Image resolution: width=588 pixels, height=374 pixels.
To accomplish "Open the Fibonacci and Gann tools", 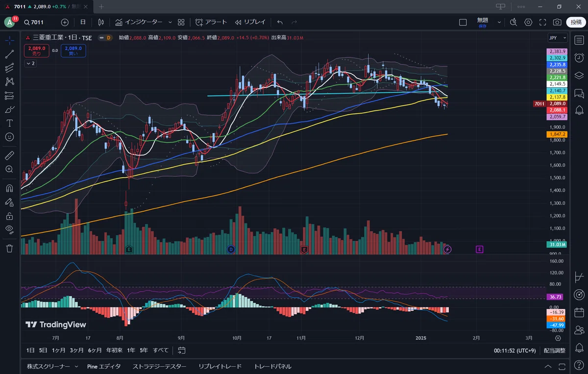I will coord(9,68).
